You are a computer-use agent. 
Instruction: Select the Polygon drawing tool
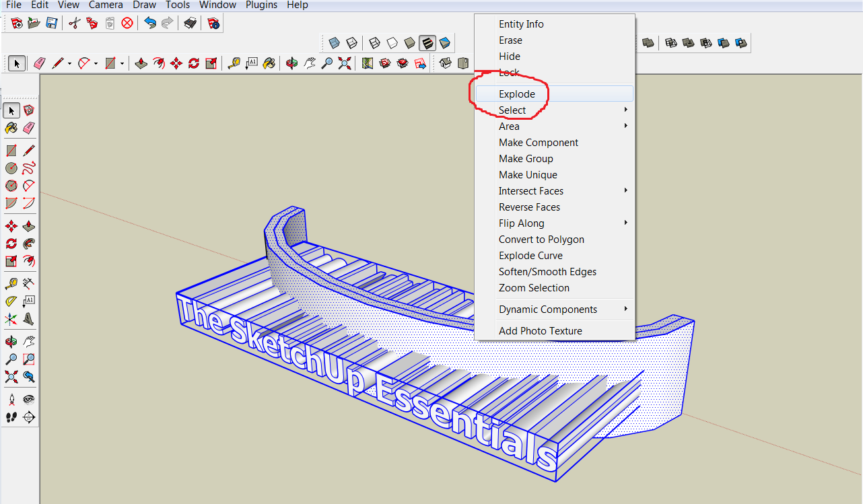(x=11, y=185)
